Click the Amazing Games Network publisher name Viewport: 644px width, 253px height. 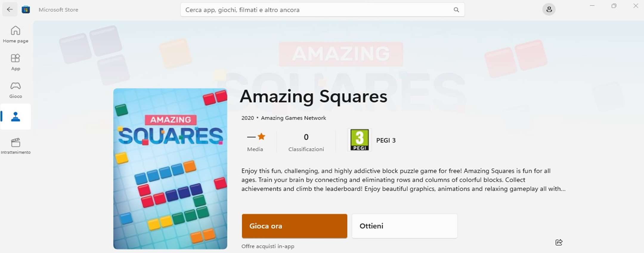click(x=293, y=118)
